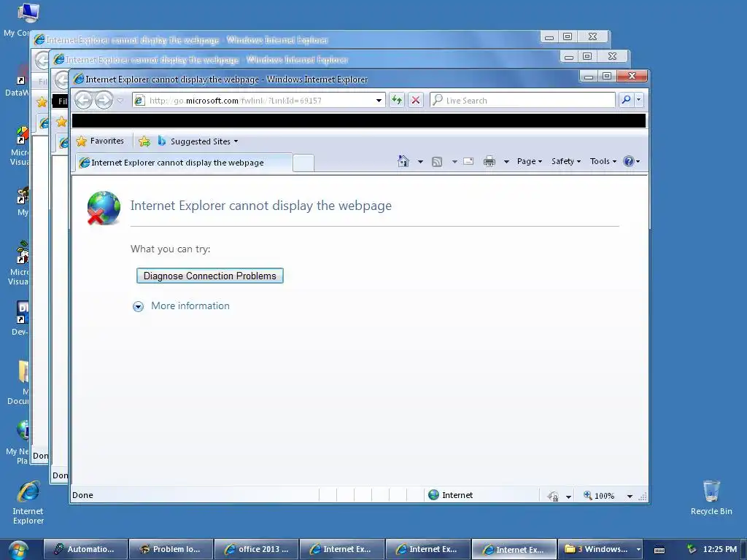Open search provider options dropdown arrow

(x=639, y=100)
